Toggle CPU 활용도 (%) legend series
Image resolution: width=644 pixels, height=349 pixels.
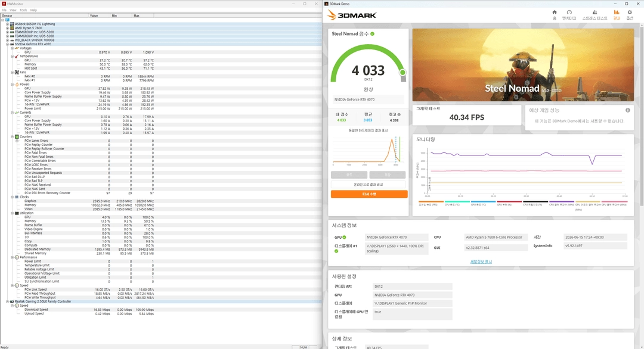click(x=535, y=203)
